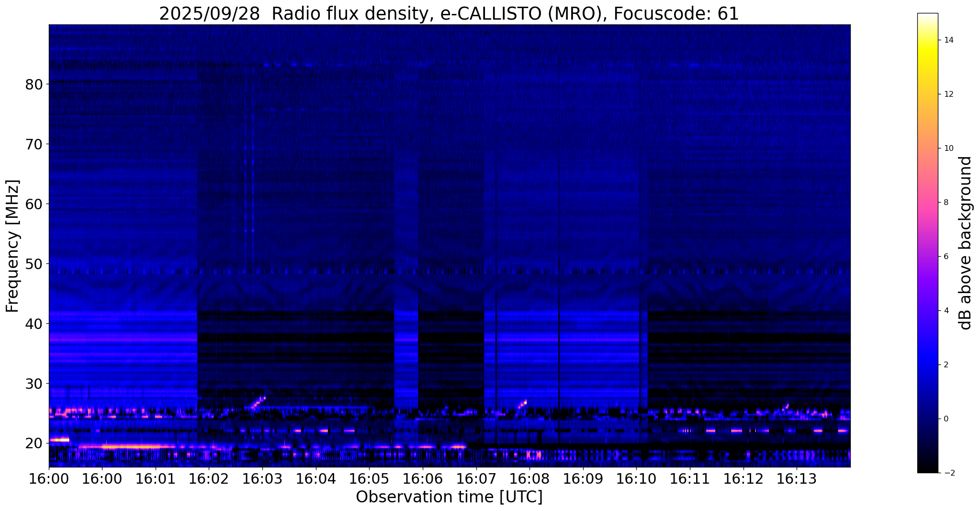Click the colorbar tick label 10
Image resolution: width=980 pixels, height=511 pixels.
pyautogui.click(x=948, y=148)
